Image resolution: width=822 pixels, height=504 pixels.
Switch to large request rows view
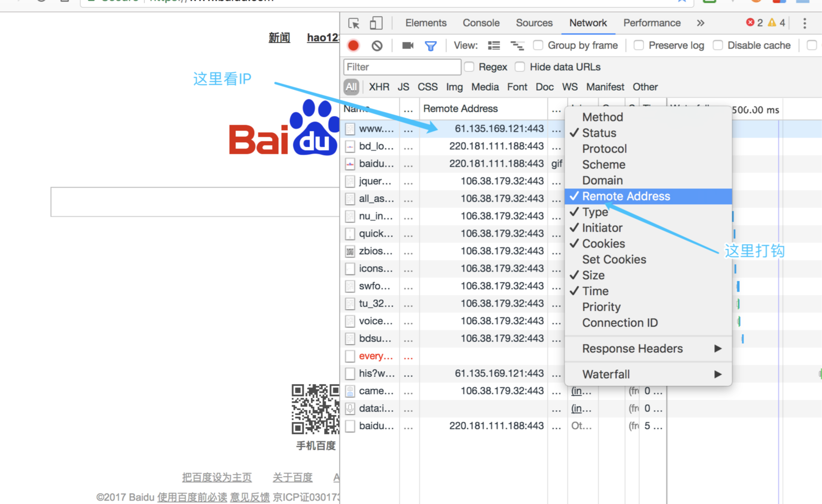click(494, 45)
